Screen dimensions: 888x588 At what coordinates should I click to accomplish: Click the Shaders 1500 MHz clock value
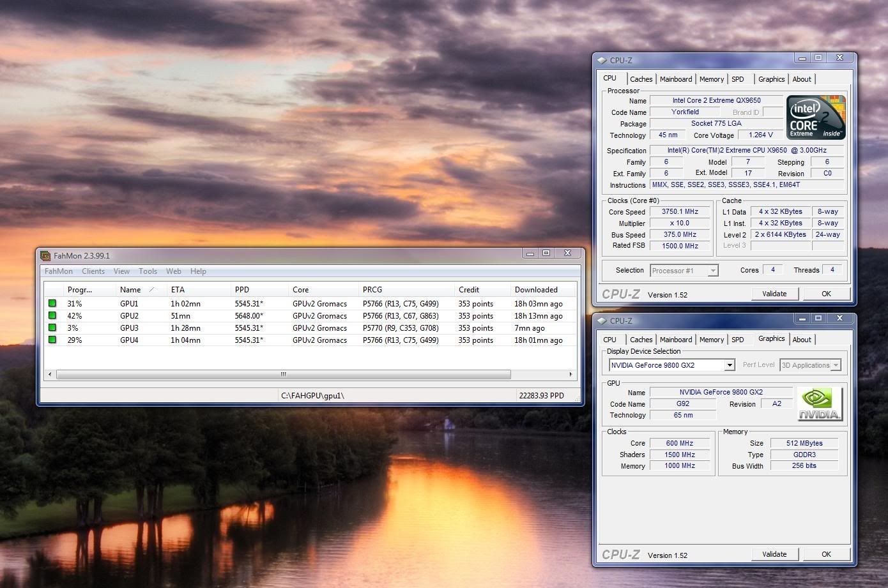[680, 455]
